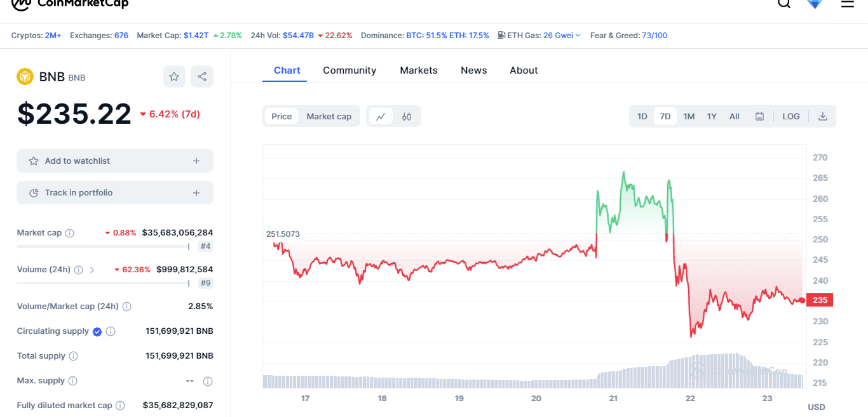Click the info icon beside Market cap
Screen dimensions: 868x417
coord(70,233)
